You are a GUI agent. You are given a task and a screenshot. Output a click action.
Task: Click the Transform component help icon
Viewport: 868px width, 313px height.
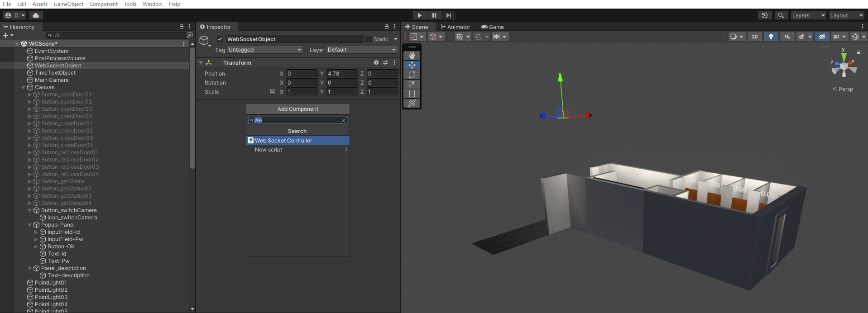tap(376, 62)
